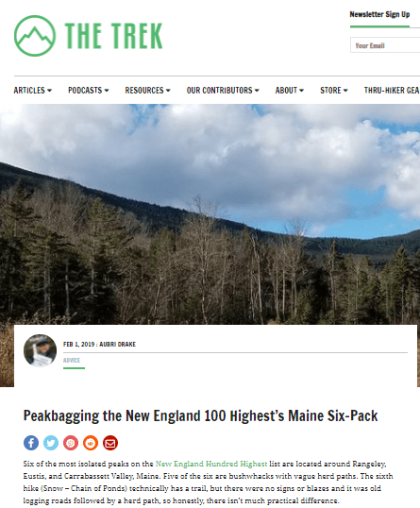
Task: Expand the Podcasts dropdown menu
Action: (89, 91)
